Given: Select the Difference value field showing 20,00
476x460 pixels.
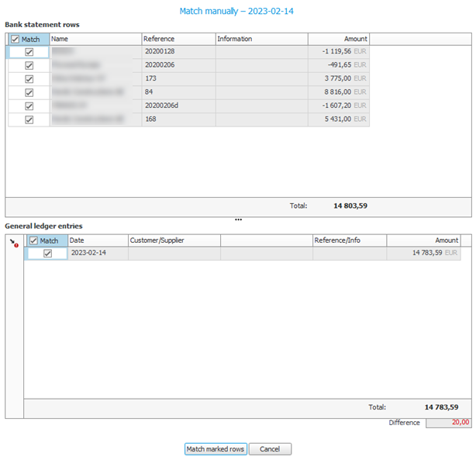Looking at the screenshot, I should 448,423.
